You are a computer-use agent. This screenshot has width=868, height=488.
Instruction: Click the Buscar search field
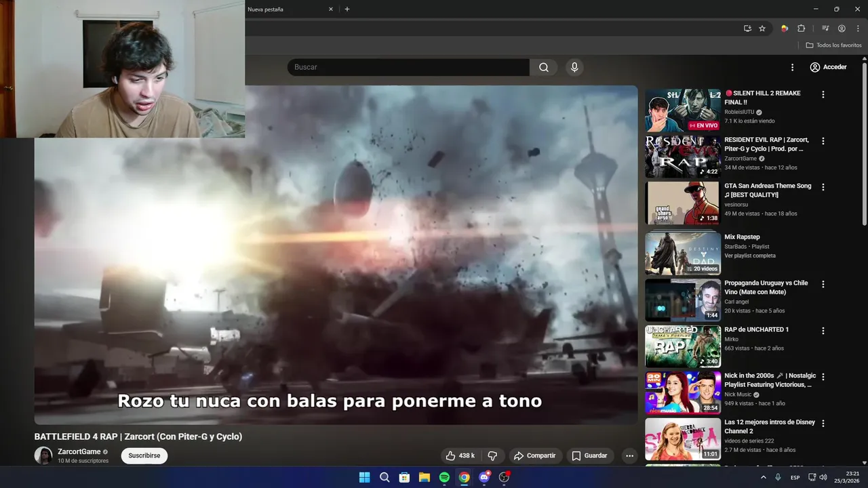(x=408, y=67)
